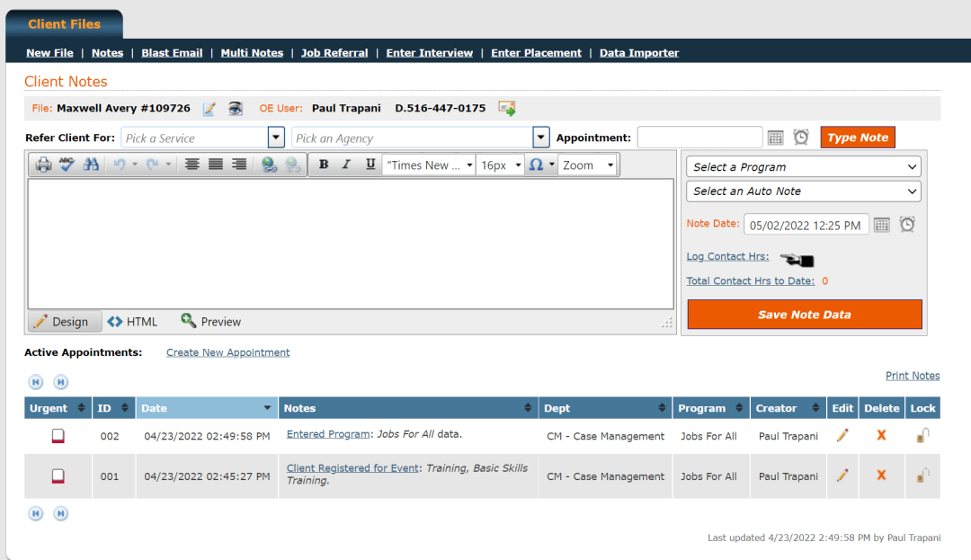This screenshot has height=560, width=971.
Task: Click the send message icon next to phone number
Action: coord(506,108)
